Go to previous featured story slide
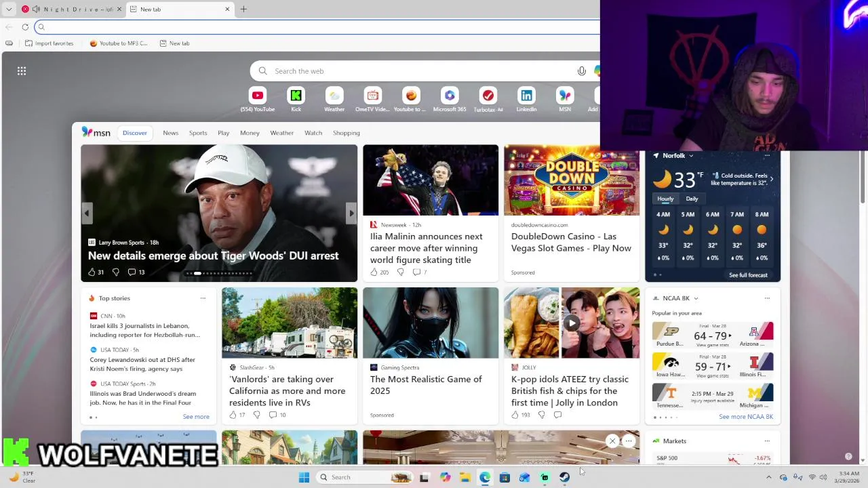This screenshot has width=868, height=488. click(87, 213)
